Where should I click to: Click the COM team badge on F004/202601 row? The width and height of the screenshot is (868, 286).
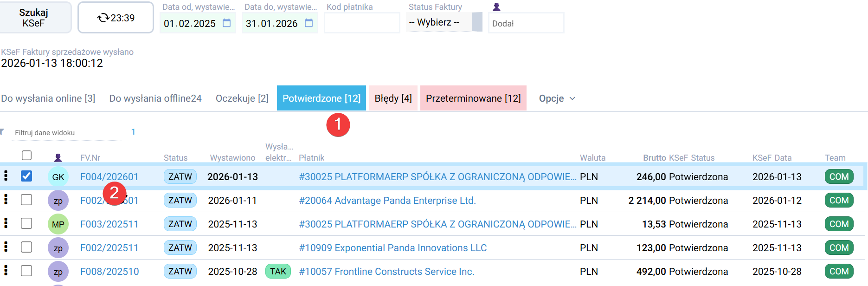click(x=839, y=176)
